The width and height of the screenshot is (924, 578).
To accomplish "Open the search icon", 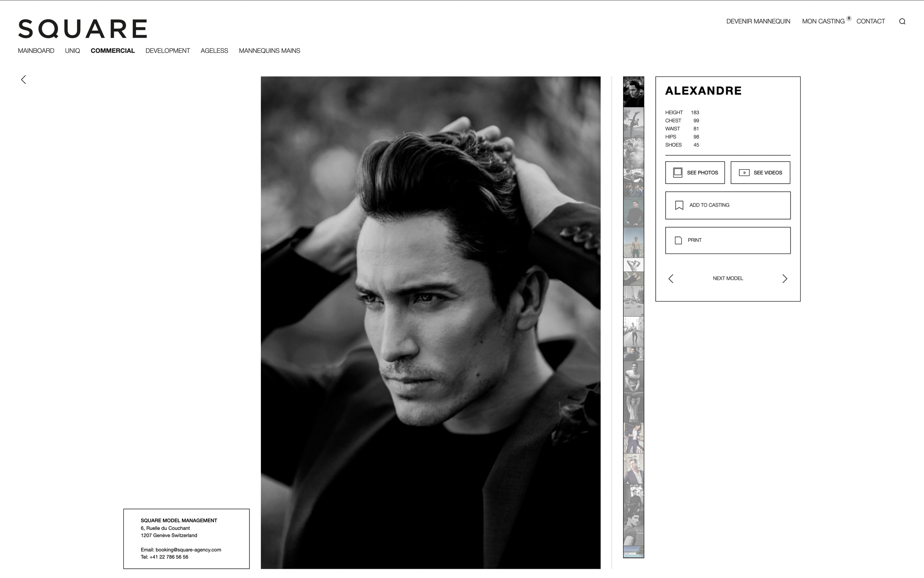I will (902, 21).
